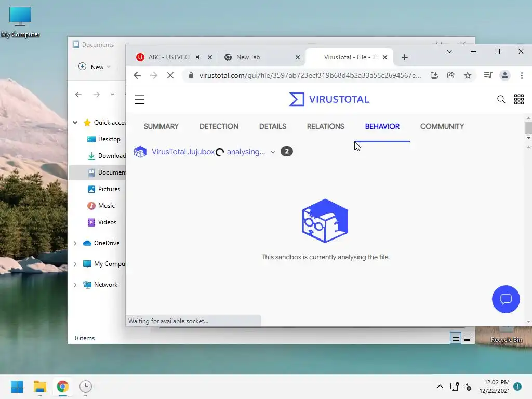This screenshot has width=532, height=399.
Task: Open the VirusTotal search icon
Action: (x=501, y=99)
